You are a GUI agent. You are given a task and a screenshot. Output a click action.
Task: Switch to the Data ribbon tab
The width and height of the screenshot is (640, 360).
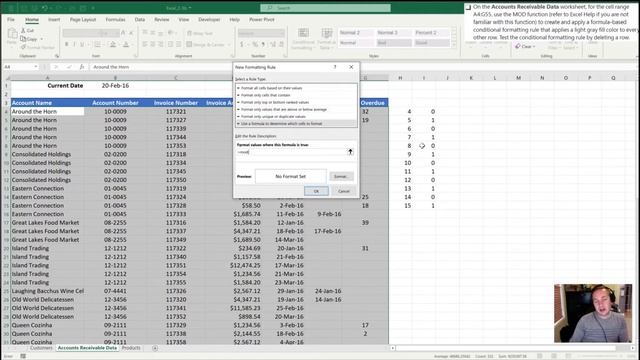tap(140, 20)
